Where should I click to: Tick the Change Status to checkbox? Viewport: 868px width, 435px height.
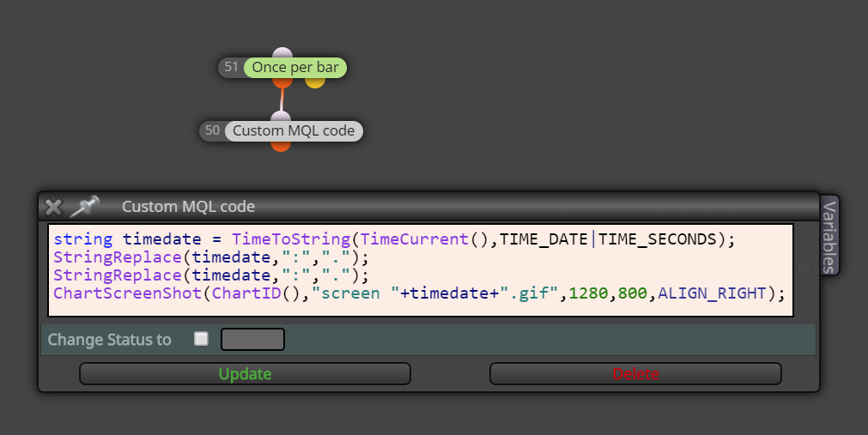[201, 339]
